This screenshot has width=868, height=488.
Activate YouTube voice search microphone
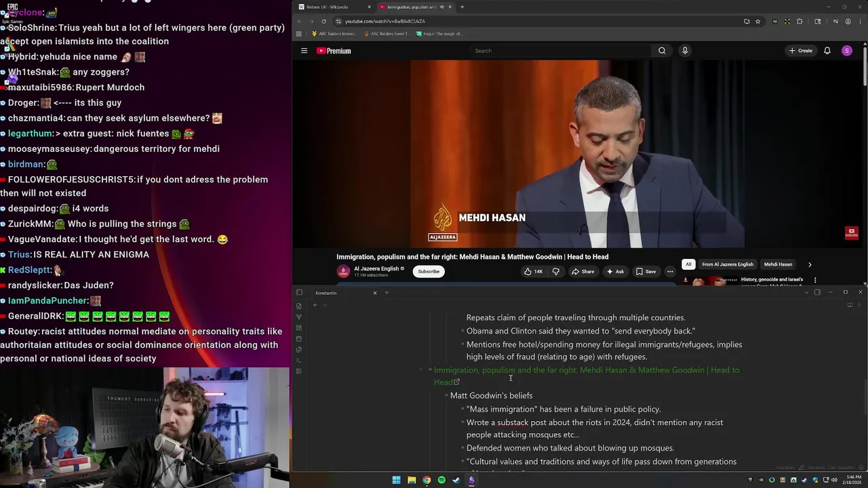[685, 51]
